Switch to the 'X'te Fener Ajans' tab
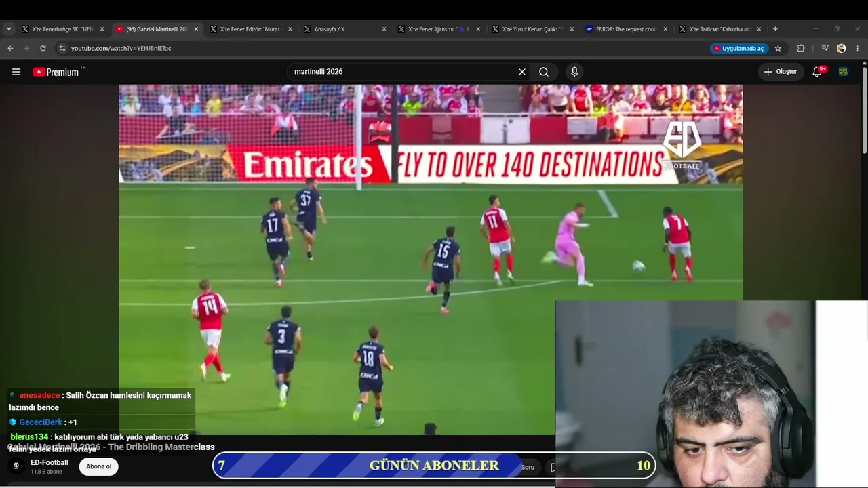The image size is (868, 488). [439, 29]
